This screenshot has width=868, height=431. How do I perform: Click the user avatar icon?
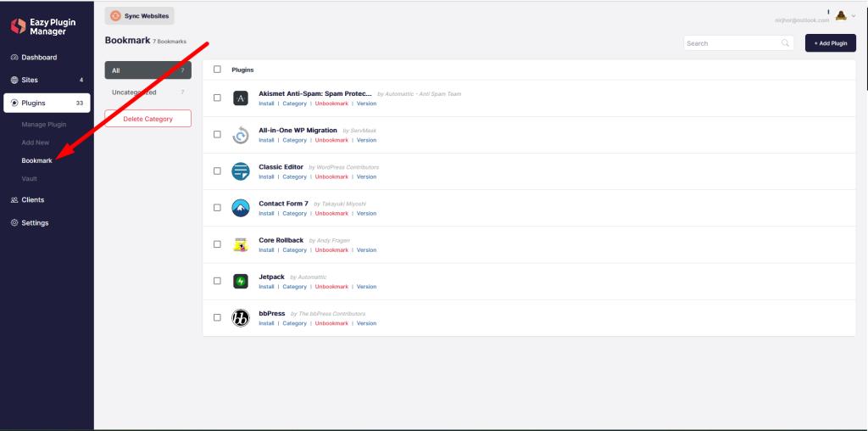841,15
